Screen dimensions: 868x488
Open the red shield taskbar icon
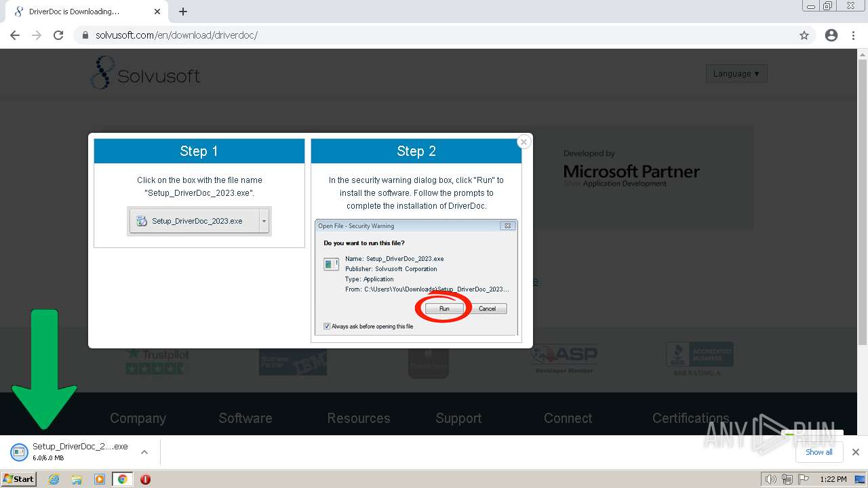click(x=145, y=479)
